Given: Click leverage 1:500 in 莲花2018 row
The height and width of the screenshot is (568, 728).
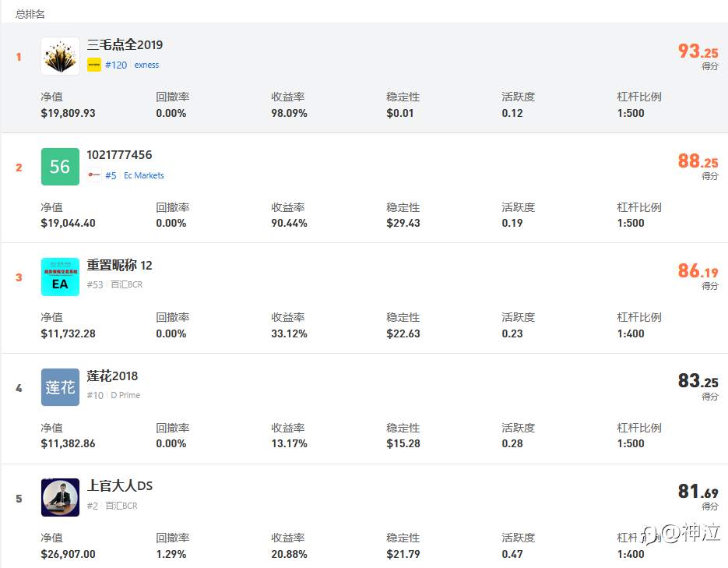Looking at the screenshot, I should [x=631, y=444].
